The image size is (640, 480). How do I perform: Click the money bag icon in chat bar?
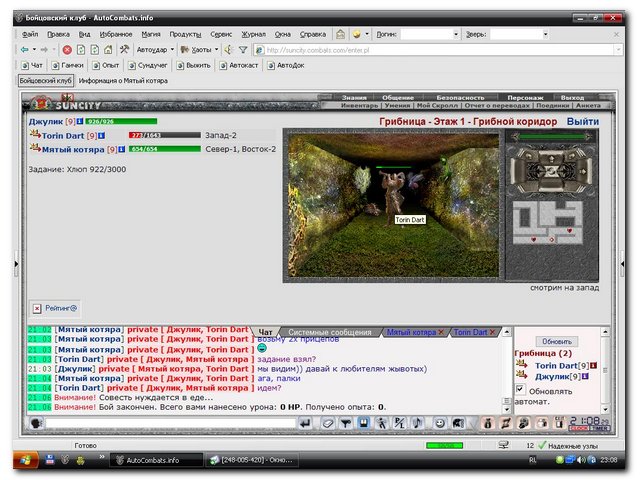pyautogui.click(x=487, y=423)
